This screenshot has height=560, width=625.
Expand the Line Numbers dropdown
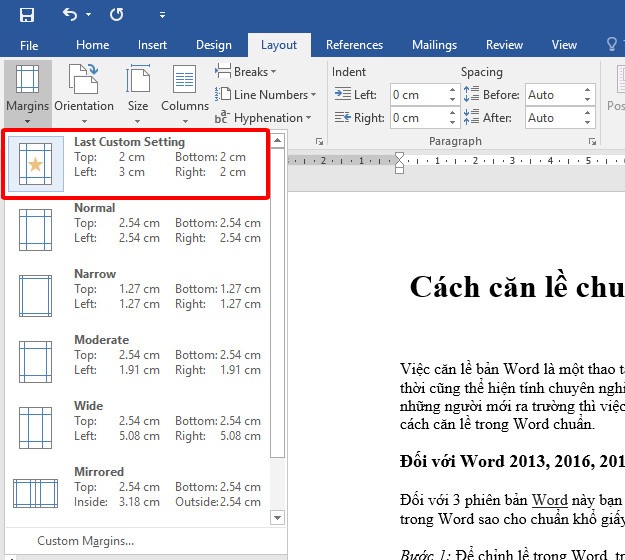[272, 95]
